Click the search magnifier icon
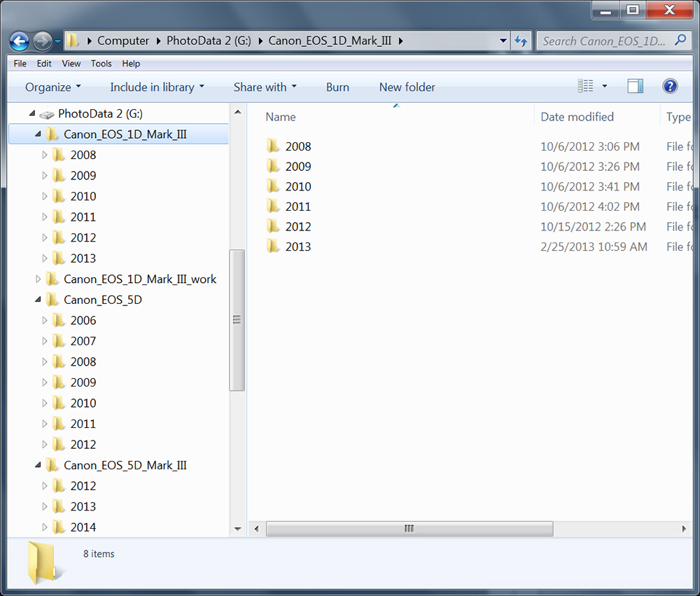Image resolution: width=700 pixels, height=596 pixels. coord(680,41)
